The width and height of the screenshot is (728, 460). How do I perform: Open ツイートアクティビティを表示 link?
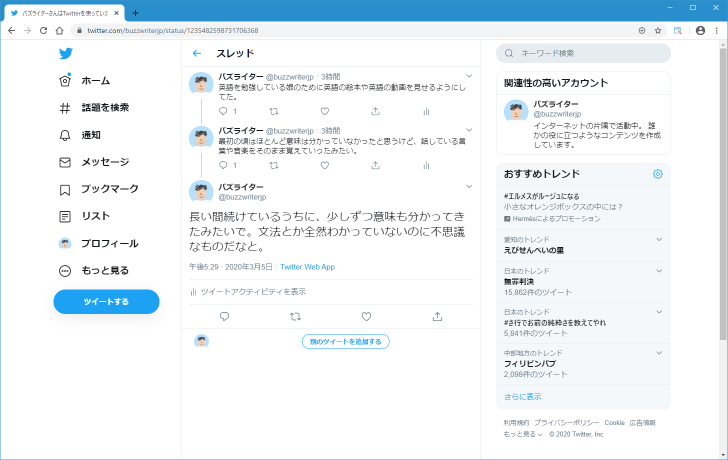[248, 292]
